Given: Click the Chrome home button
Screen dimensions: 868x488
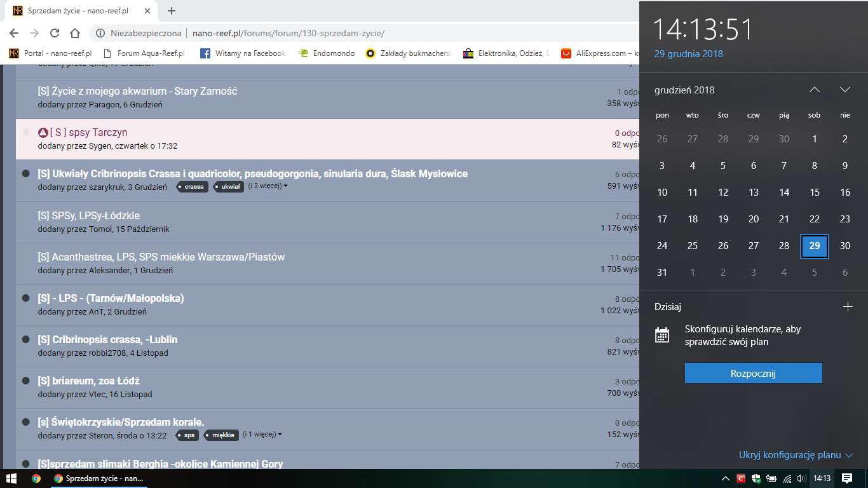Looking at the screenshot, I should tap(75, 33).
